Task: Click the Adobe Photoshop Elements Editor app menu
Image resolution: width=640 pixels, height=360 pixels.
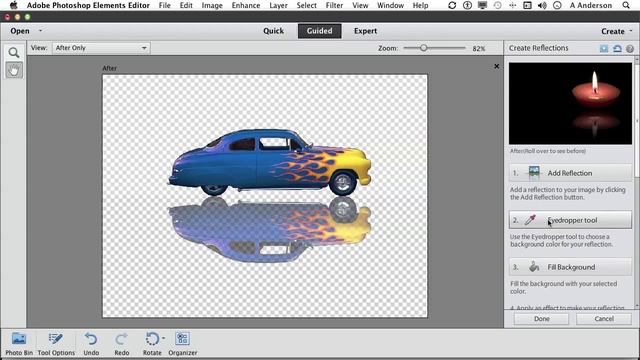Action: point(88,5)
